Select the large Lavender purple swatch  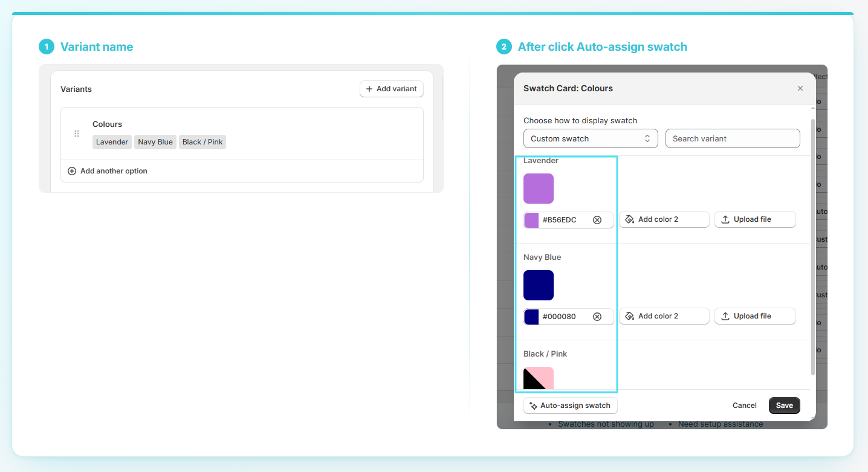(539, 189)
